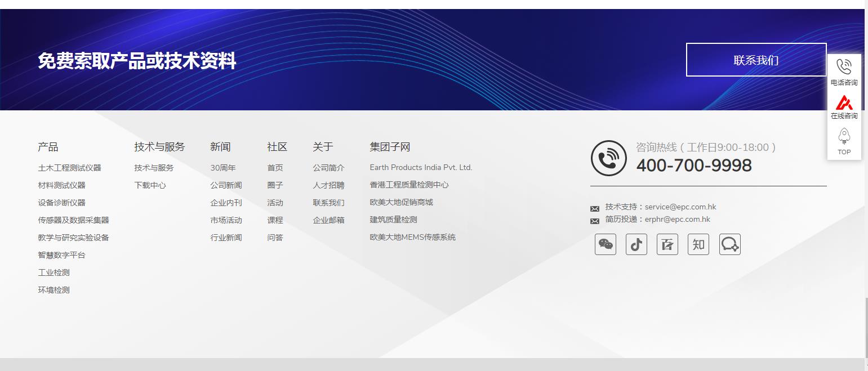The width and height of the screenshot is (868, 371).
Task: Click the page vertical scrollbar thumb
Action: pos(866,327)
